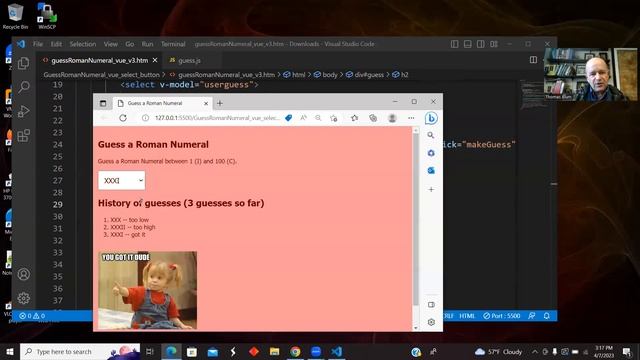
Task: Open the View menu in VS Code
Action: (111, 44)
